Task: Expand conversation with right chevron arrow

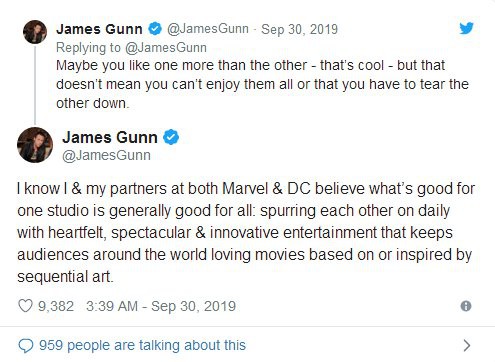Action: 467,346
